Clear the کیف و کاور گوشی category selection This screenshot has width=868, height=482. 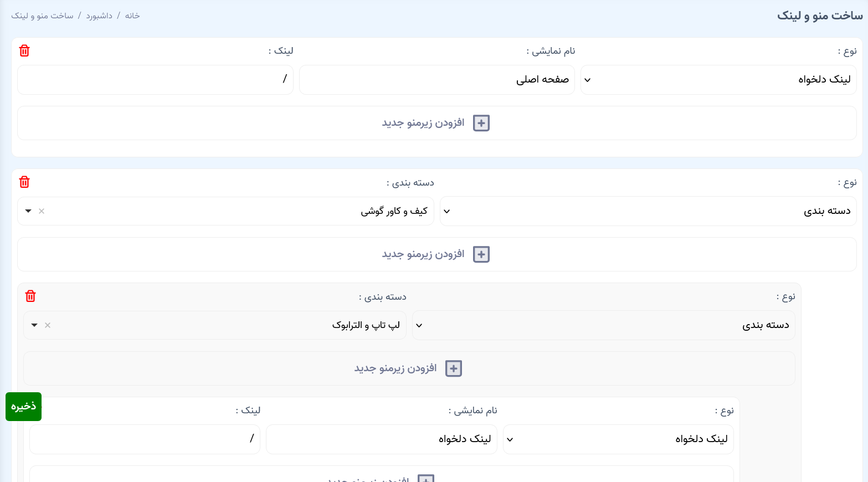click(x=42, y=211)
